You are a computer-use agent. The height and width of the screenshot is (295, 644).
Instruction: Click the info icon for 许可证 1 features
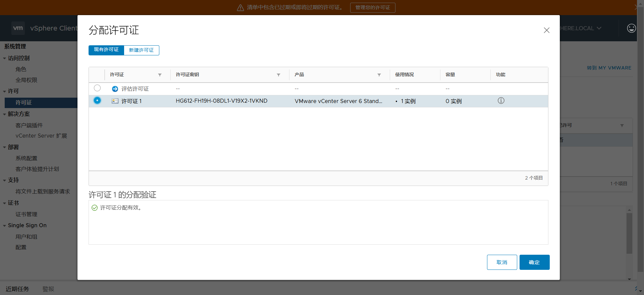[501, 101]
